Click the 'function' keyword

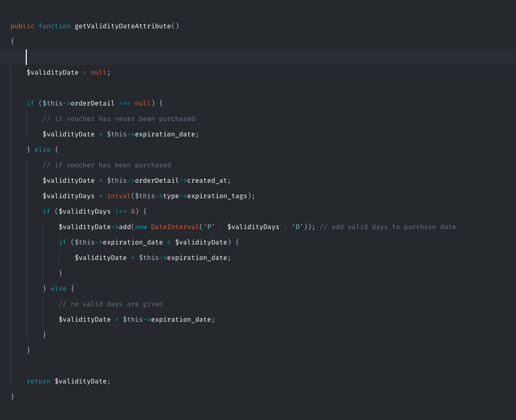point(55,26)
